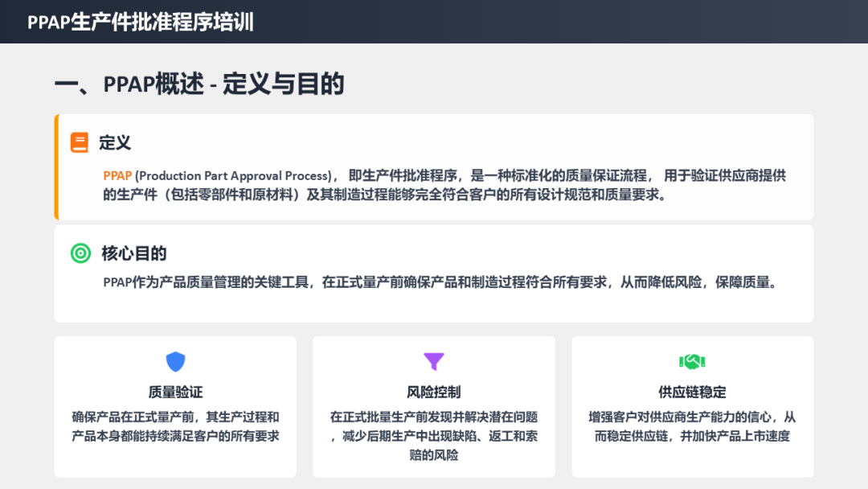Click the green target icon beside 核心目的
Viewport: 868px width, 489px height.
pos(80,253)
